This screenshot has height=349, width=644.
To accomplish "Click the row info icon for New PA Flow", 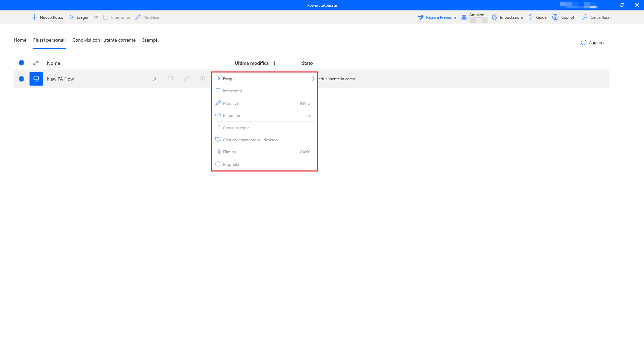I will click(203, 79).
